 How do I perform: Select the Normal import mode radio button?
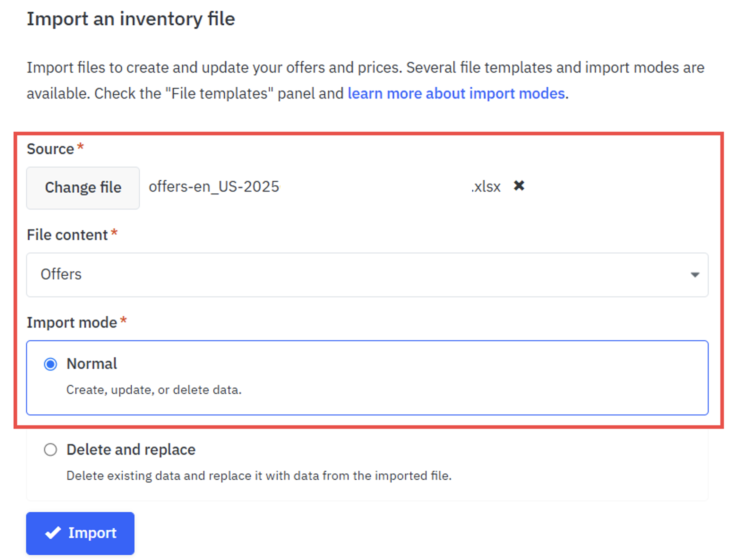pyautogui.click(x=50, y=364)
